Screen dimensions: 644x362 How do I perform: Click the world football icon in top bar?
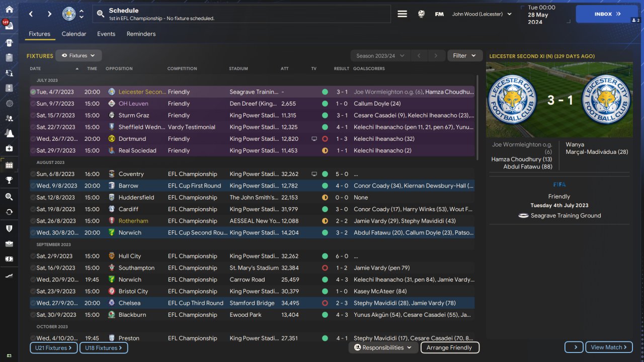[422, 14]
